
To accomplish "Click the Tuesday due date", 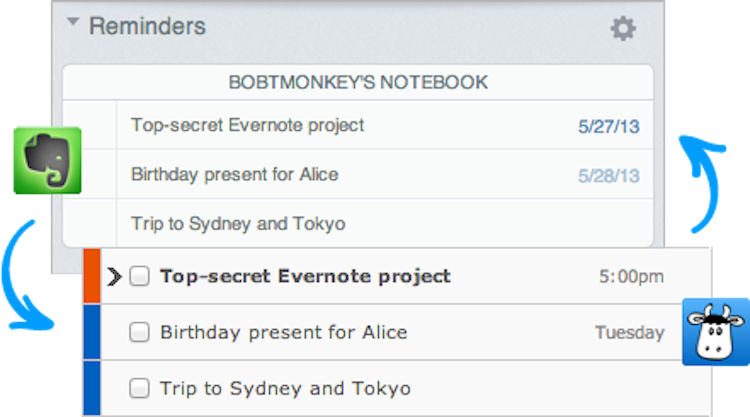I will 629,332.
